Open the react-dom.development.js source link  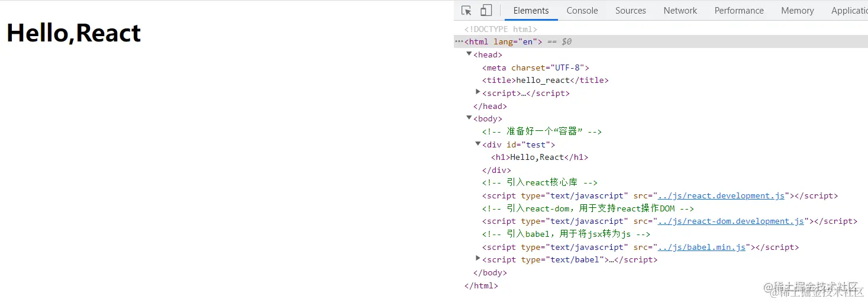tap(731, 221)
